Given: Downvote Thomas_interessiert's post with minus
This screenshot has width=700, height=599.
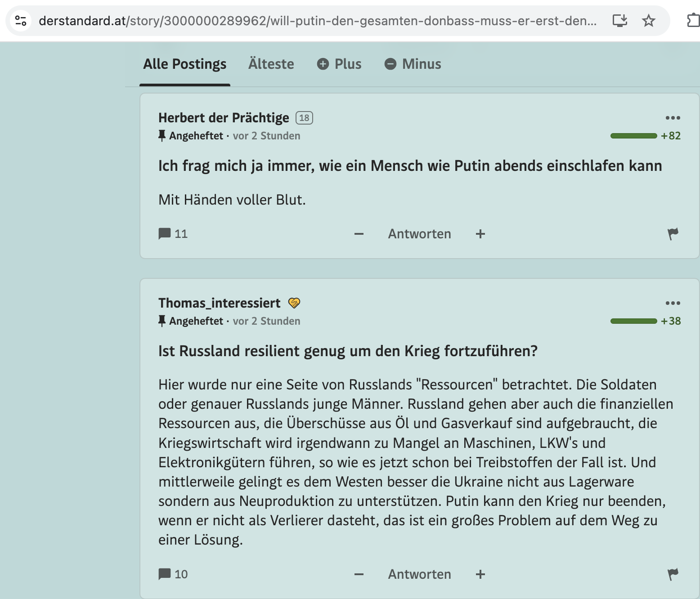Looking at the screenshot, I should (359, 574).
